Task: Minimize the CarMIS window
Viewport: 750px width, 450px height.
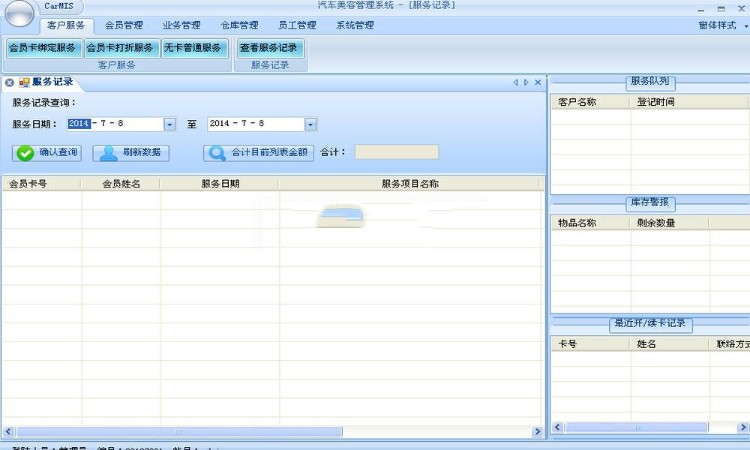Action: (x=701, y=9)
